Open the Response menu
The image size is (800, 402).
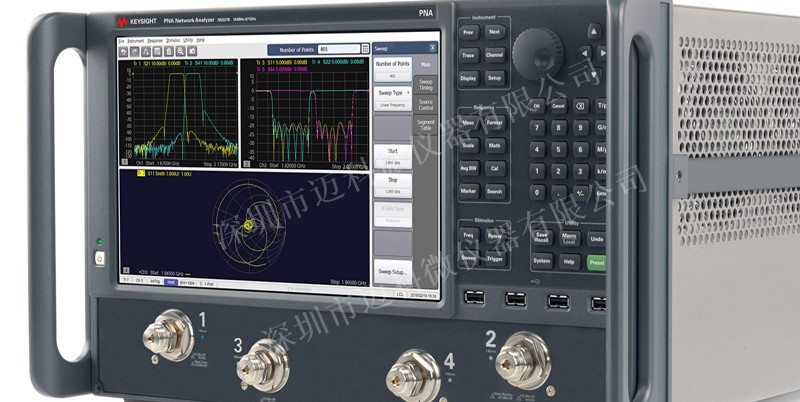click(155, 40)
